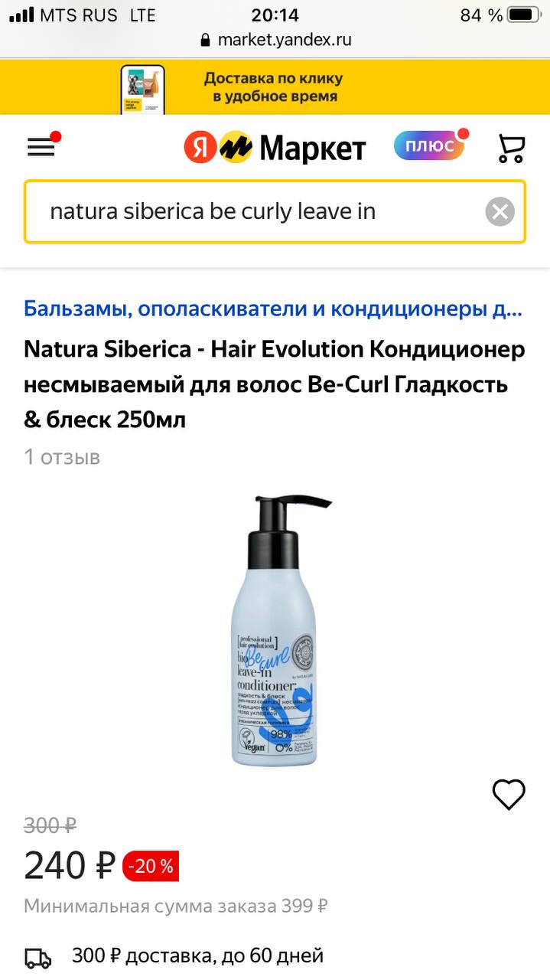Tap the 240 ₽ price
This screenshot has height=980, width=550.
pyautogui.click(x=69, y=866)
